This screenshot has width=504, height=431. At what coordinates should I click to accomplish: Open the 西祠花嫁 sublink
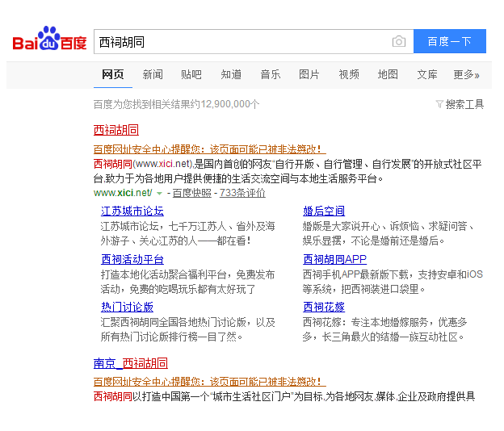324,307
